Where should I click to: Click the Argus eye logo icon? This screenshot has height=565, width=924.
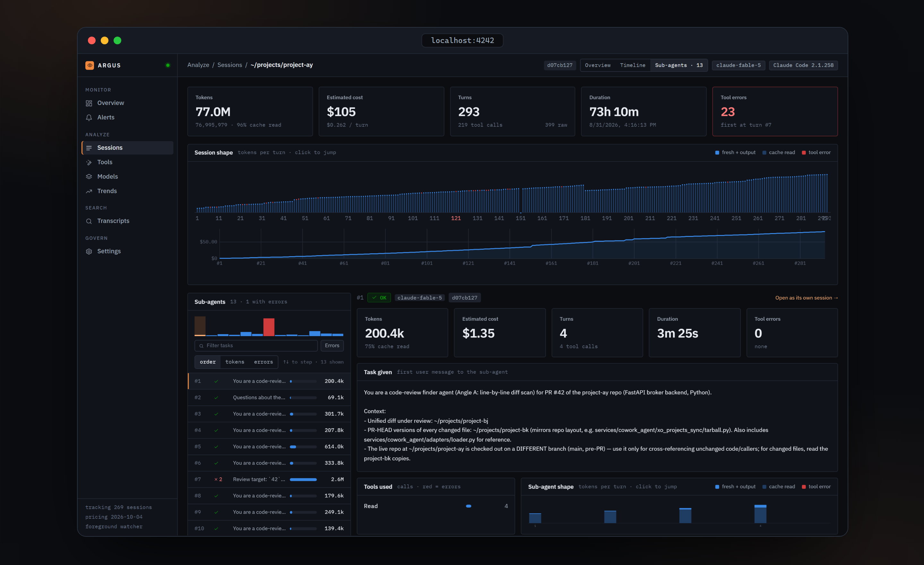90,65
